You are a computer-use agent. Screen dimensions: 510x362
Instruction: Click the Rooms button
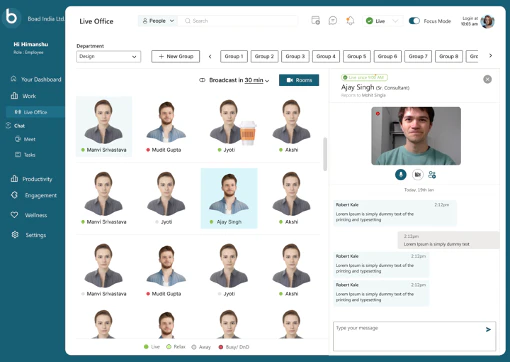299,80
